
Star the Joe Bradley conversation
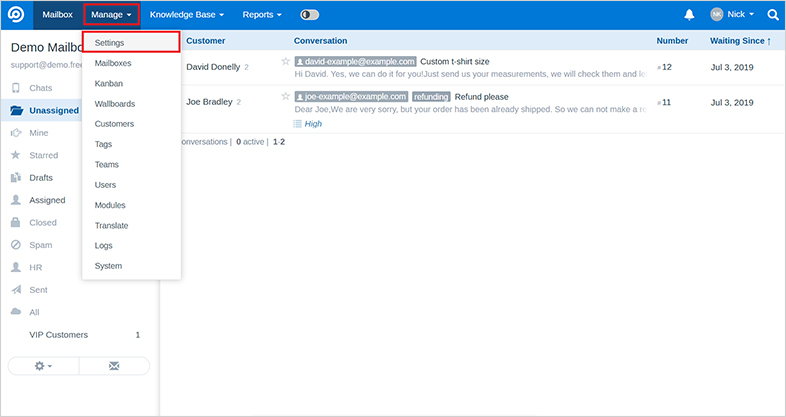click(285, 97)
